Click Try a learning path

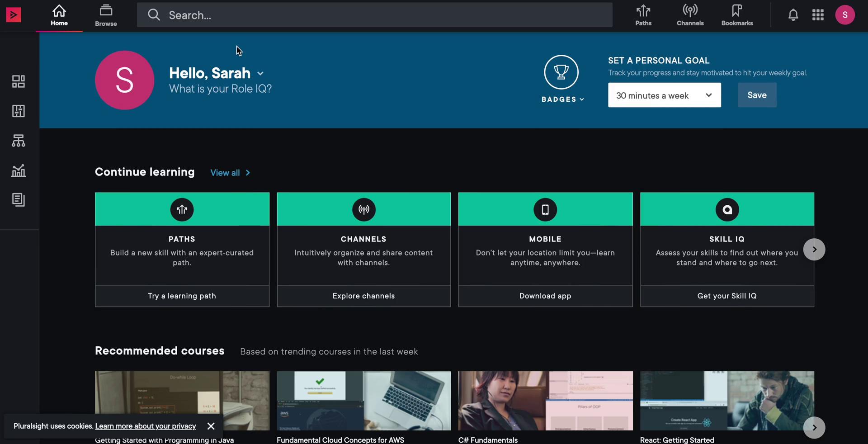pyautogui.click(x=182, y=296)
